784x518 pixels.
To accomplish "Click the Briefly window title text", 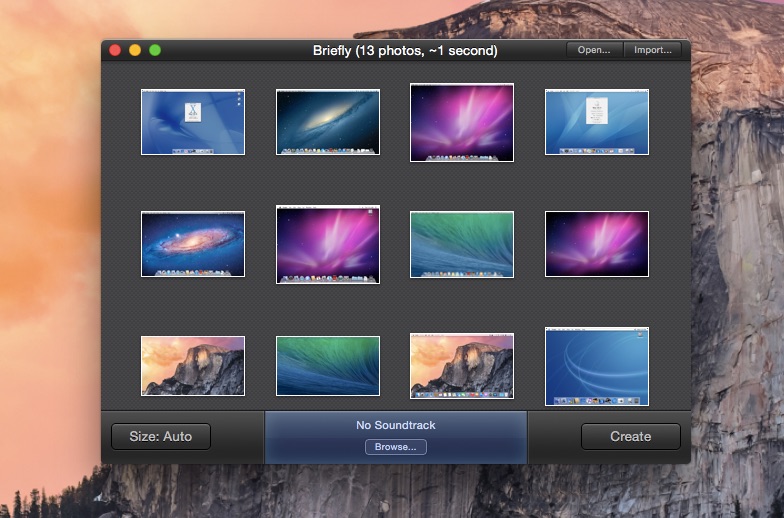I will click(405, 50).
